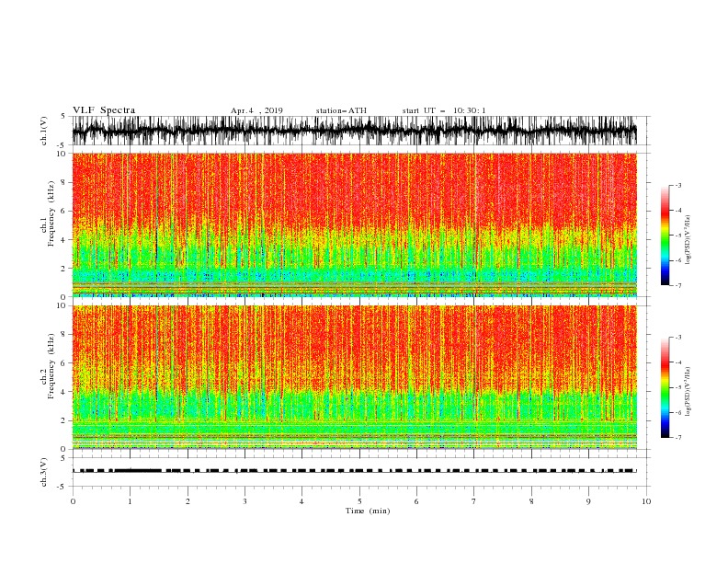Click the ch.2 color bar log(PSD) label
The width and height of the screenshot is (728, 563).
[688, 391]
